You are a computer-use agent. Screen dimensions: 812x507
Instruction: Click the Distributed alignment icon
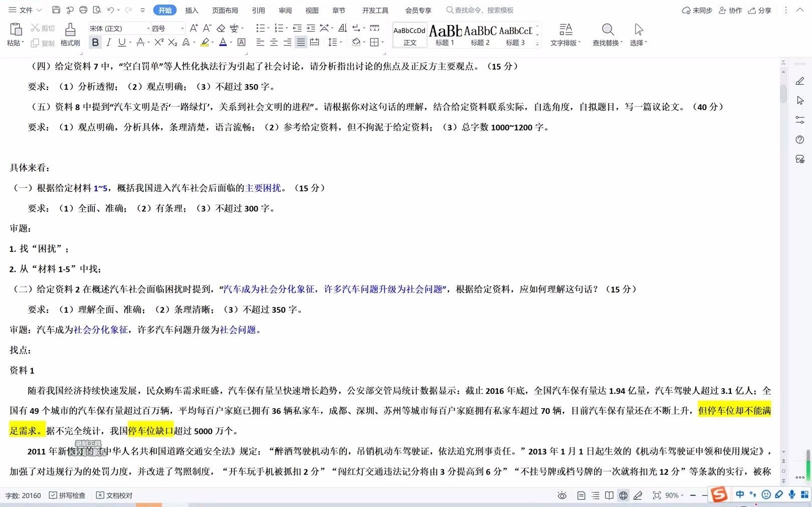coord(314,43)
